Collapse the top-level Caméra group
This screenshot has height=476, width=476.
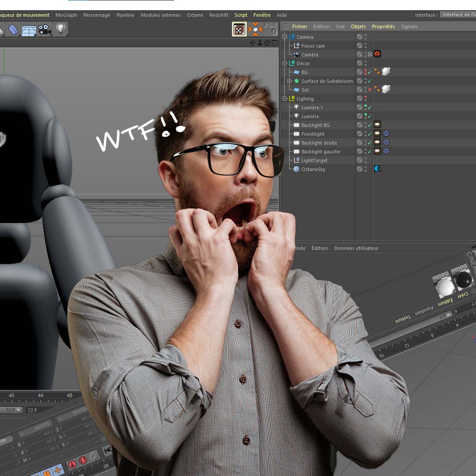(x=285, y=37)
